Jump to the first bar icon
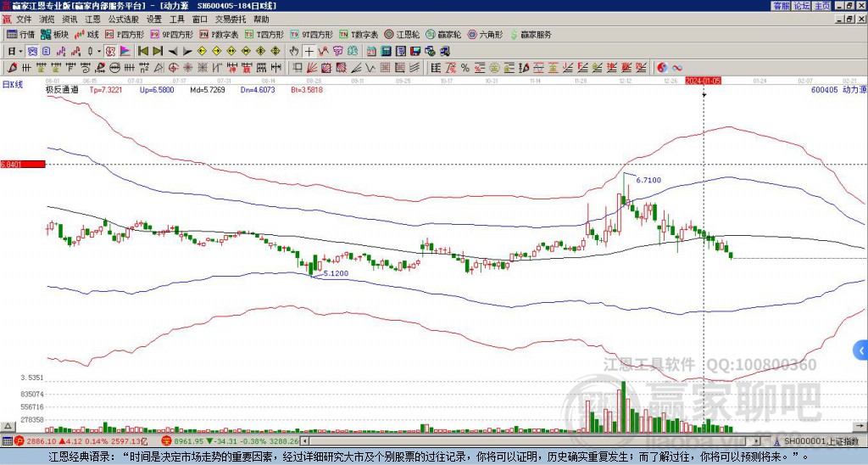This screenshot has width=868, height=465. (x=142, y=52)
